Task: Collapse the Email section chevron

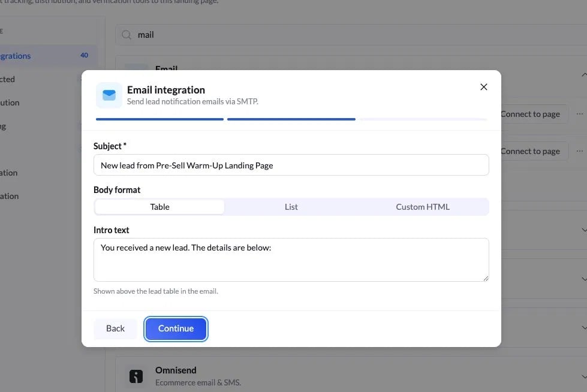Action: pos(584,75)
